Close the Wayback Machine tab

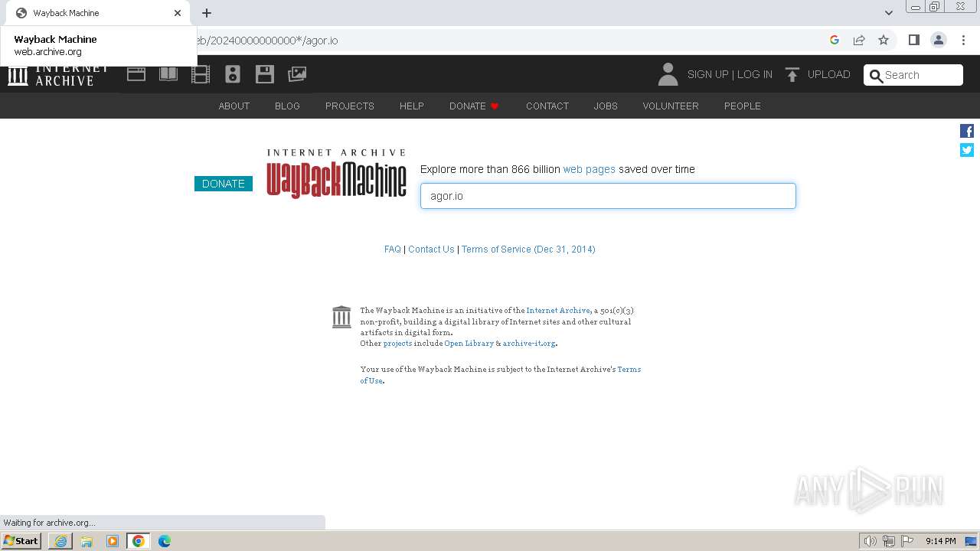point(178,13)
